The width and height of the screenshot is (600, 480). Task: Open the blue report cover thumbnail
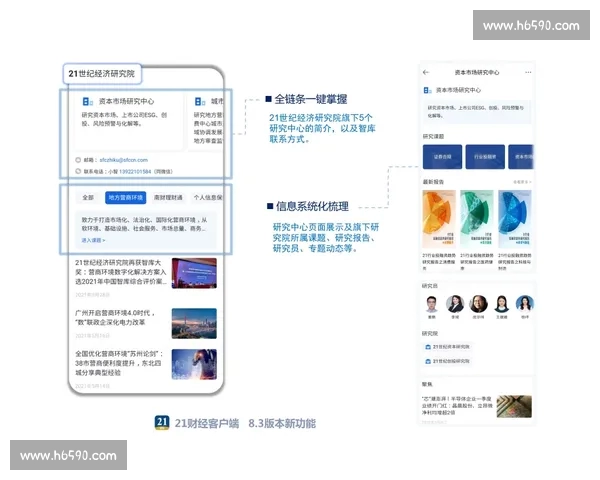tap(515, 219)
